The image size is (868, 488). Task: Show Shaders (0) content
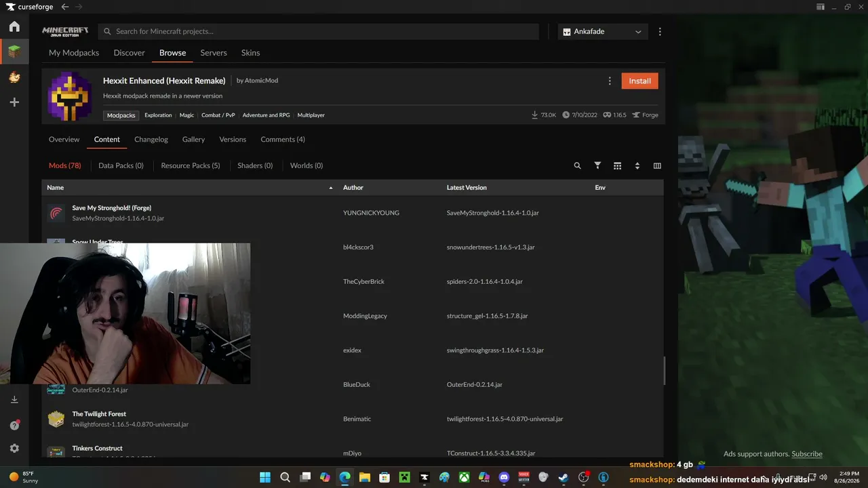click(x=255, y=166)
